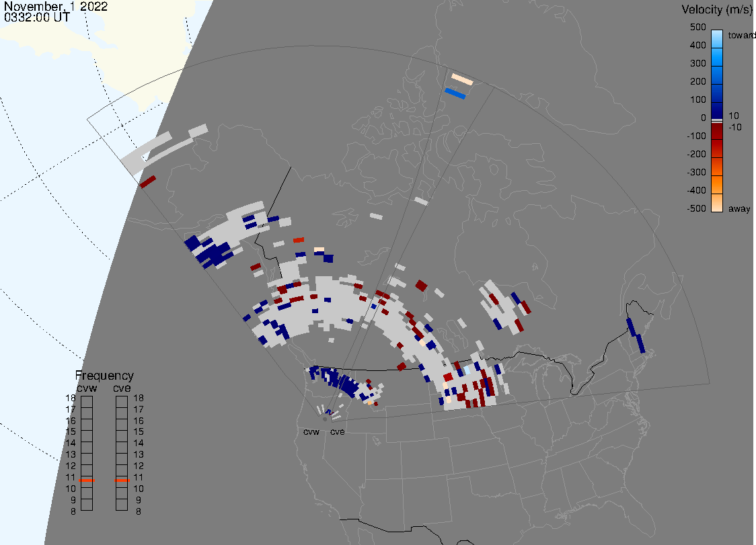Pick the pale orange bottom swatch of color bar

(x=717, y=202)
